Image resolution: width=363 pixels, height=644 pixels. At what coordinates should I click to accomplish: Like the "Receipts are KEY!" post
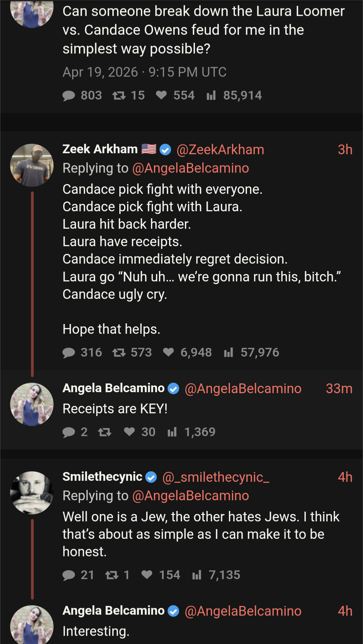(129, 432)
